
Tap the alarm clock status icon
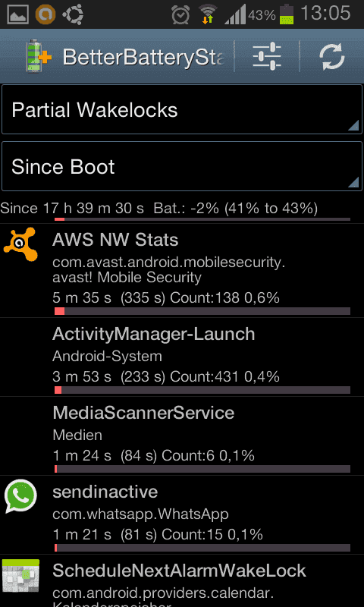(180, 15)
